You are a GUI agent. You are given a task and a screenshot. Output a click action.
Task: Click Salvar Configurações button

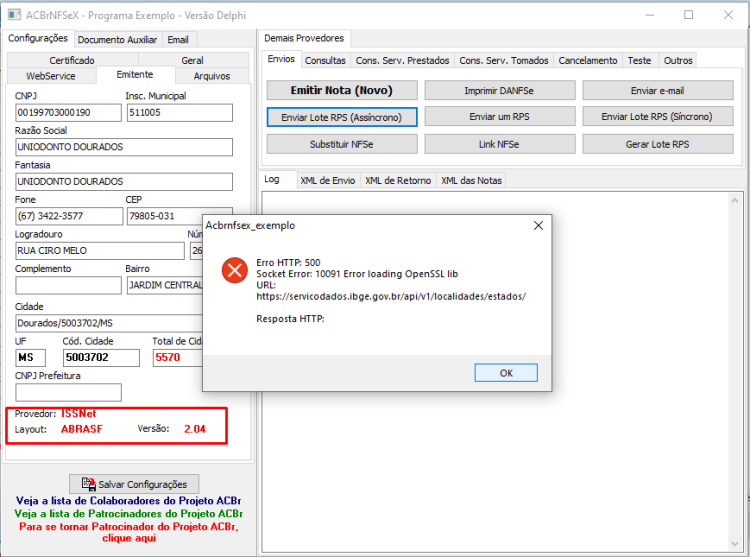click(x=134, y=484)
